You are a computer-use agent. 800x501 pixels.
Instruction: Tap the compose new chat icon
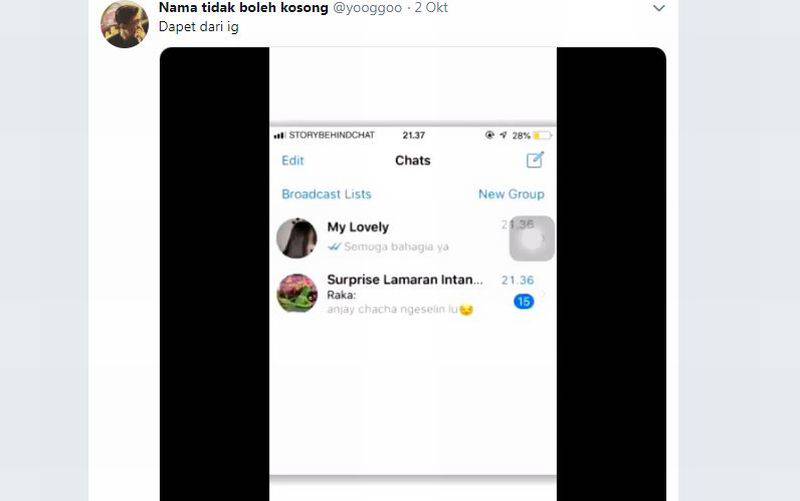(x=535, y=160)
